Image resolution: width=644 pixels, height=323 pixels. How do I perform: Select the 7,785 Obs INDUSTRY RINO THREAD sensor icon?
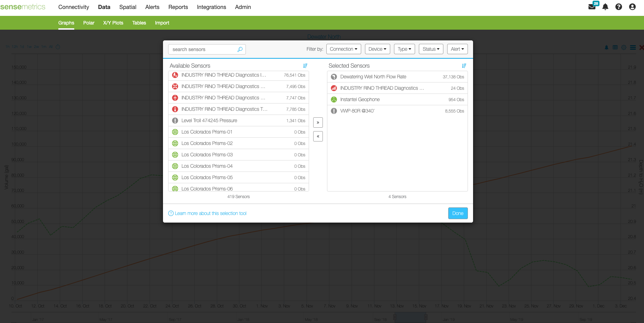click(175, 109)
